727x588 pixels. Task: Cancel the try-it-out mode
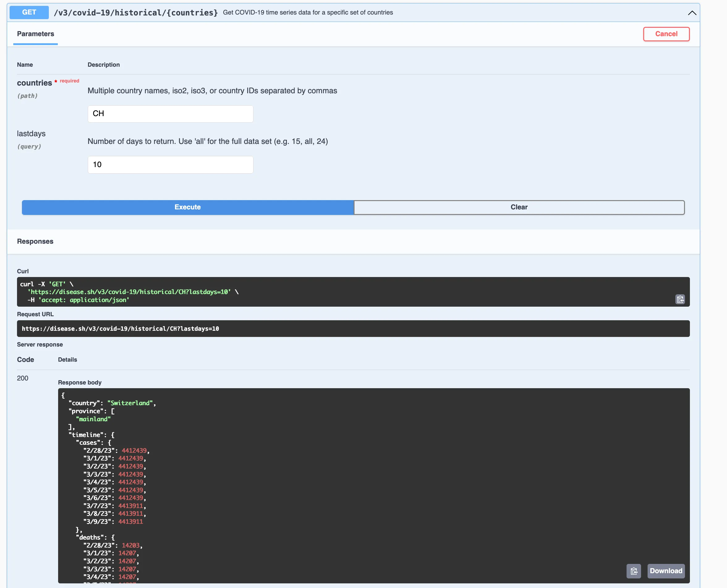(666, 34)
